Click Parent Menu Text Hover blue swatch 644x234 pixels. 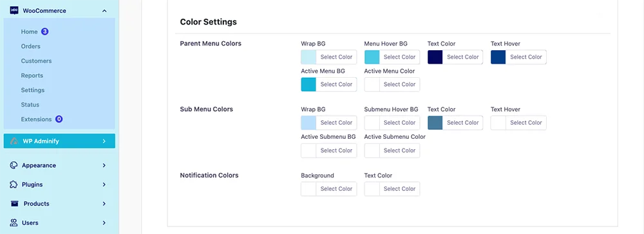tap(498, 57)
